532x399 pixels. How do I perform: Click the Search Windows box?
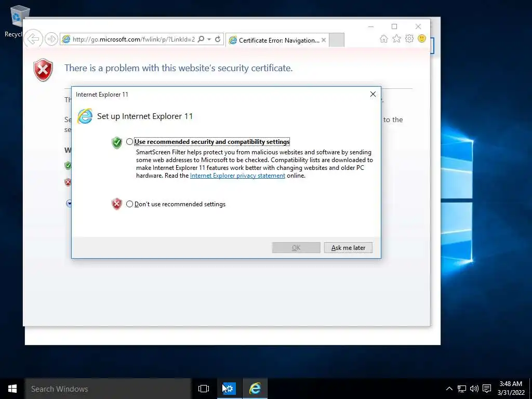[x=108, y=389]
